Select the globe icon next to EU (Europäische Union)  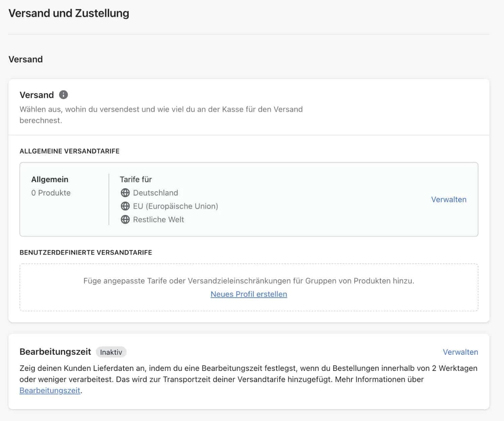click(125, 206)
